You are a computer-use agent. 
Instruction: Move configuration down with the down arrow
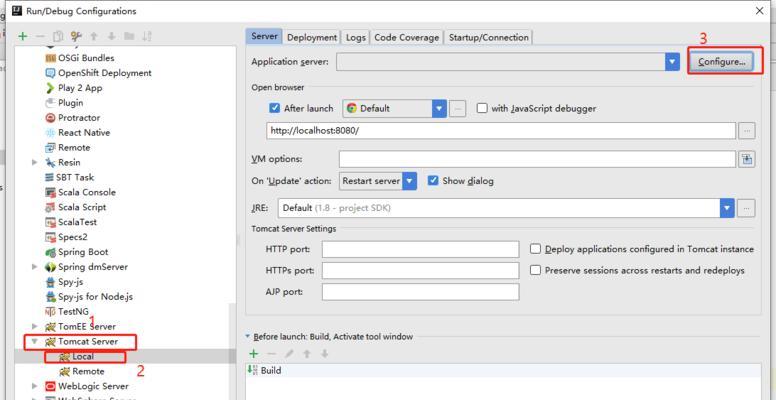tap(111, 36)
